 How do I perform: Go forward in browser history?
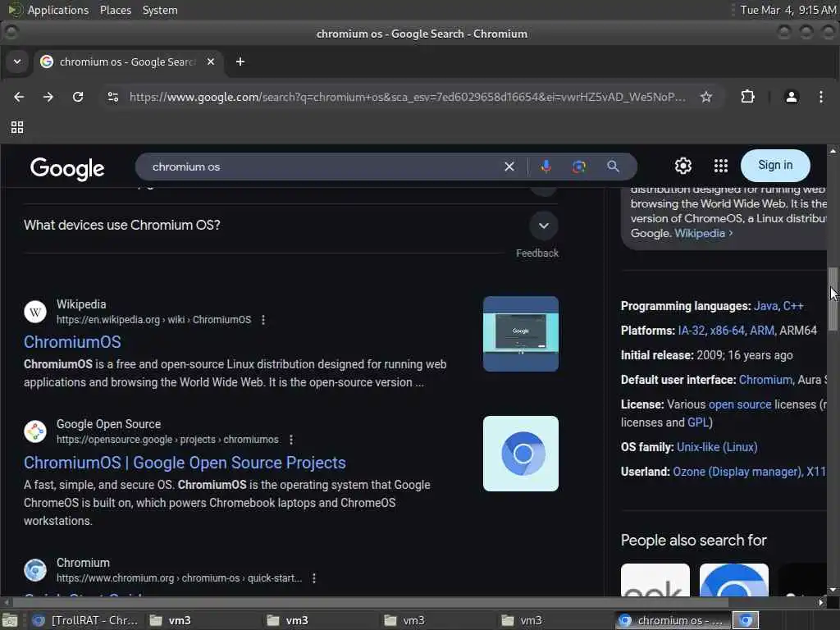click(x=48, y=97)
